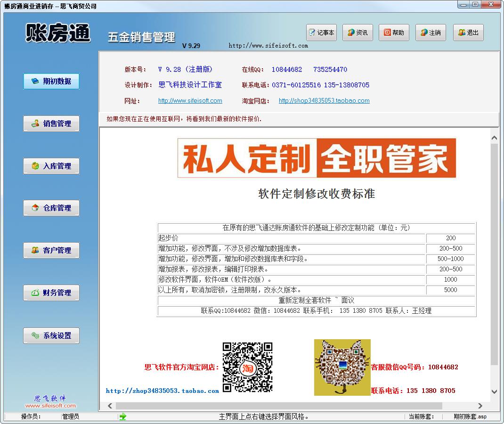Click the 重新定制全套软件 面议 row
This screenshot has height=424, width=504.
point(316,300)
